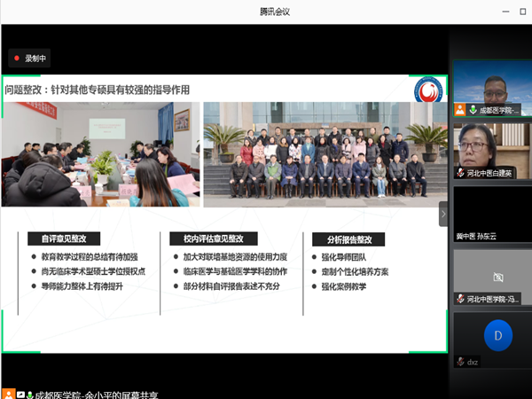532x399 pixels.
Task: Click the camera-off icon on 河北中医学院 tile
Action: [497, 277]
